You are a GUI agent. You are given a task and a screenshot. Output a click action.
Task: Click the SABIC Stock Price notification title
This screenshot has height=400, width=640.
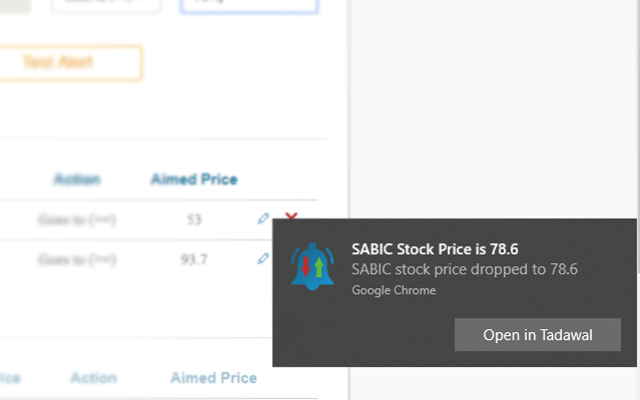[x=435, y=249]
